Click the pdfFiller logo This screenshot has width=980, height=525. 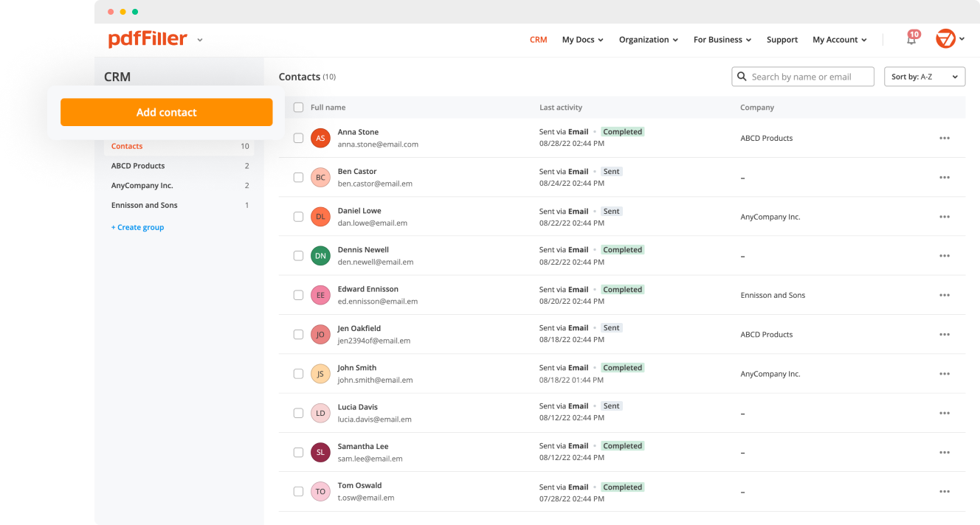coord(148,39)
